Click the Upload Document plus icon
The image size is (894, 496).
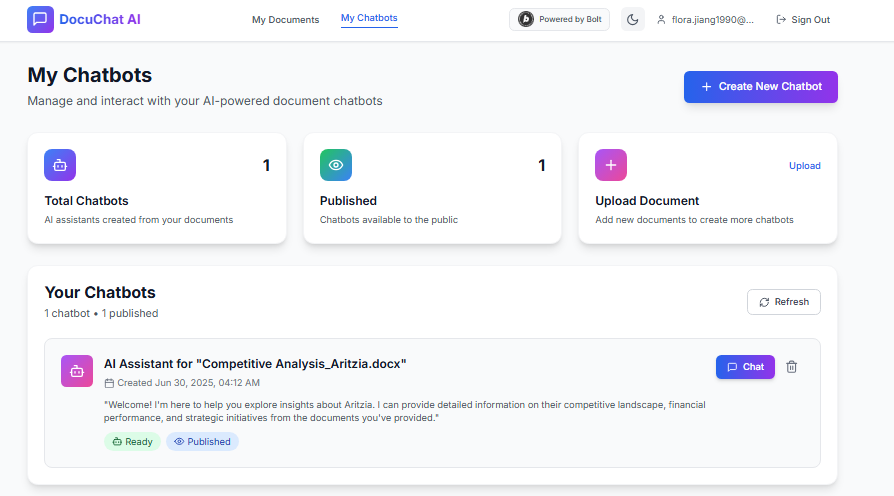click(x=611, y=165)
